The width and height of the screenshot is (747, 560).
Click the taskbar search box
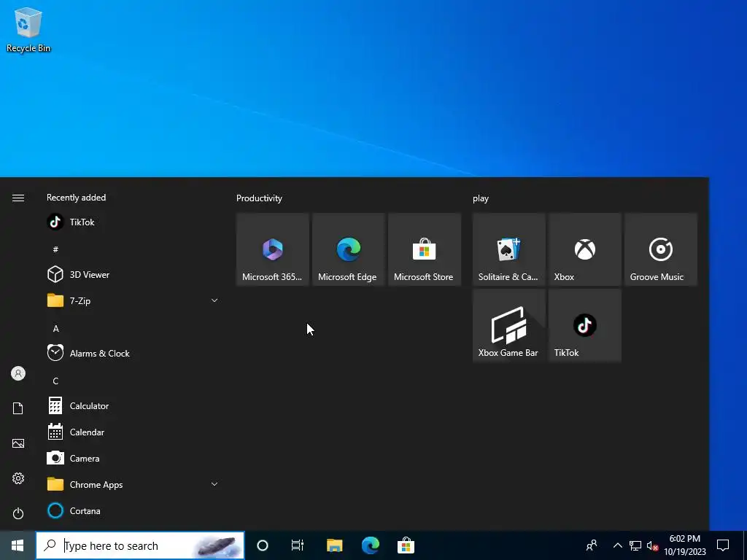coord(140,545)
